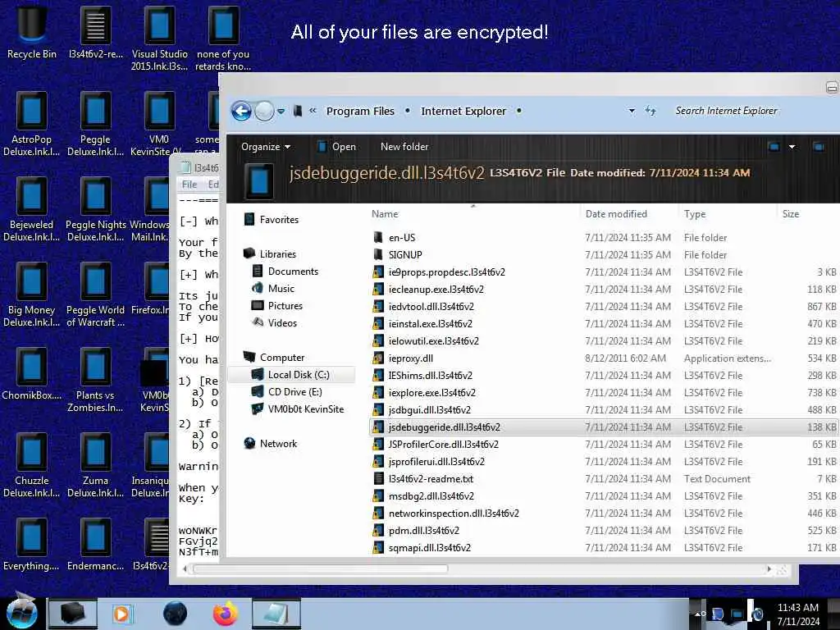Open the File menu in Notepad
This screenshot has height=630, width=840.
coord(189,185)
